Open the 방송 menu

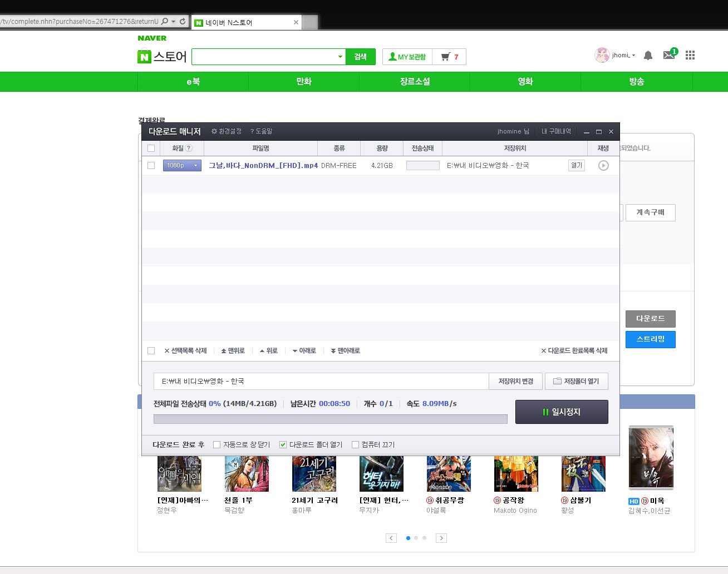637,82
